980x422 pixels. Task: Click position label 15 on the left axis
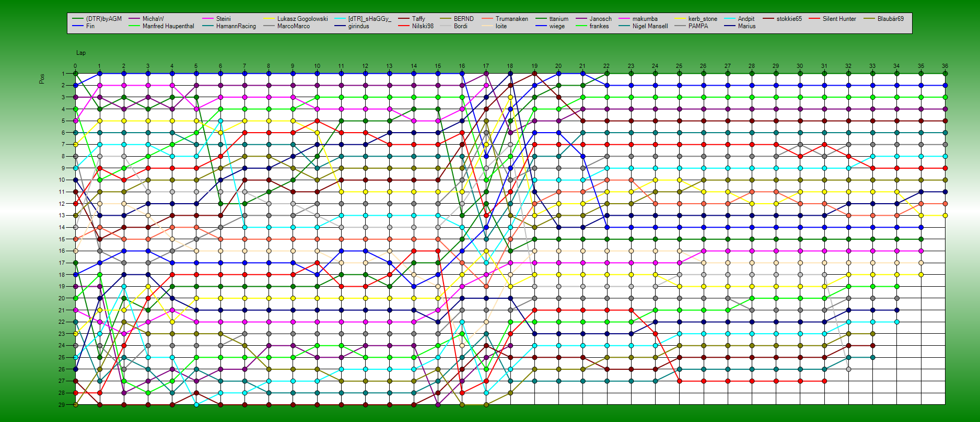click(x=62, y=239)
